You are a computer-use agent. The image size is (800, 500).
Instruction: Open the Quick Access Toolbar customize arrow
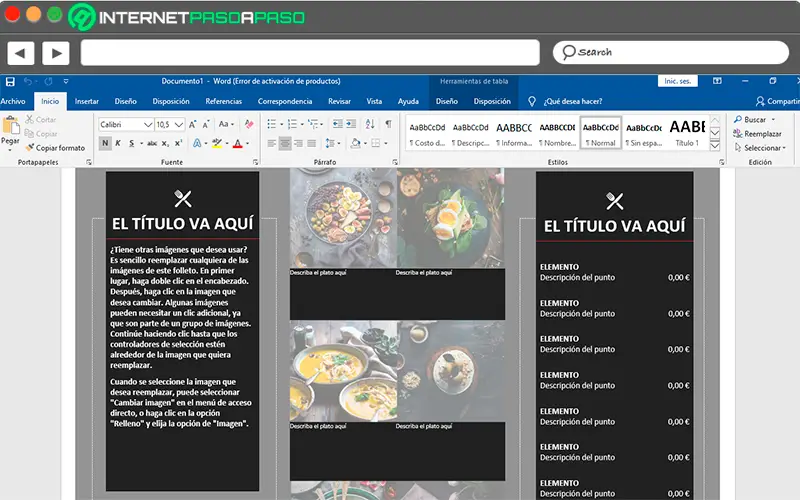(x=66, y=81)
